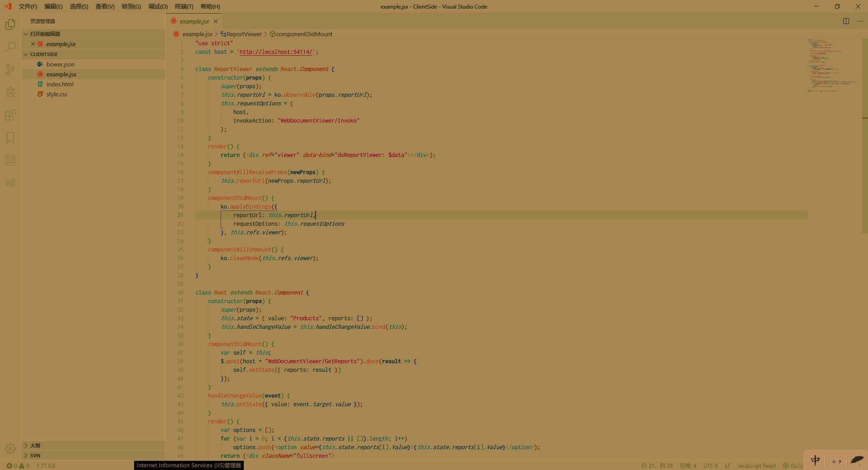Viewport: 868px width, 470px height.
Task: Click handleChangeValue(event) method definition
Action: (x=246, y=396)
